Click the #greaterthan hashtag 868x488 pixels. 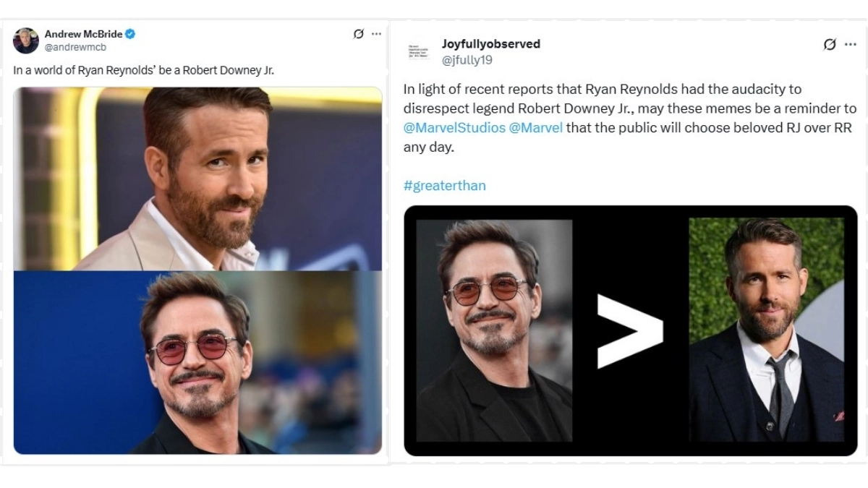(445, 185)
